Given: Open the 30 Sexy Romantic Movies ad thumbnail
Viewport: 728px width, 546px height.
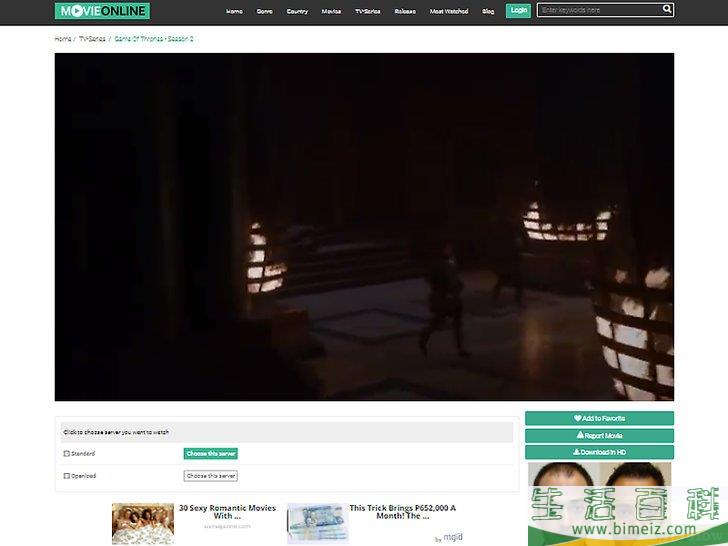Looking at the screenshot, I should [142, 523].
